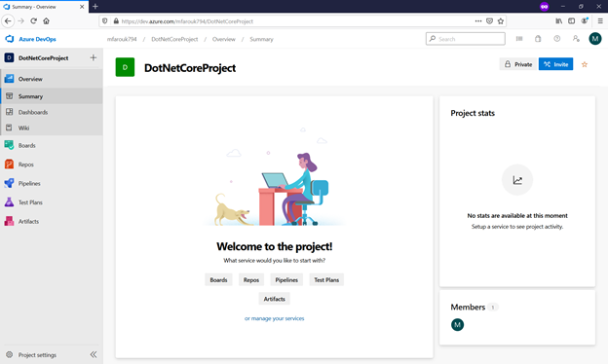Open a new browser tab
The width and height of the screenshot is (608, 364).
95,6
